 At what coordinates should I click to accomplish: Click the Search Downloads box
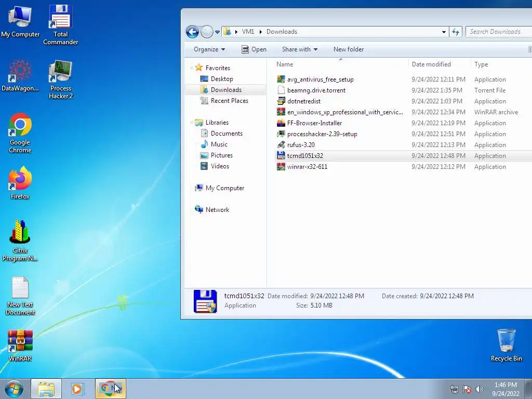pos(499,32)
